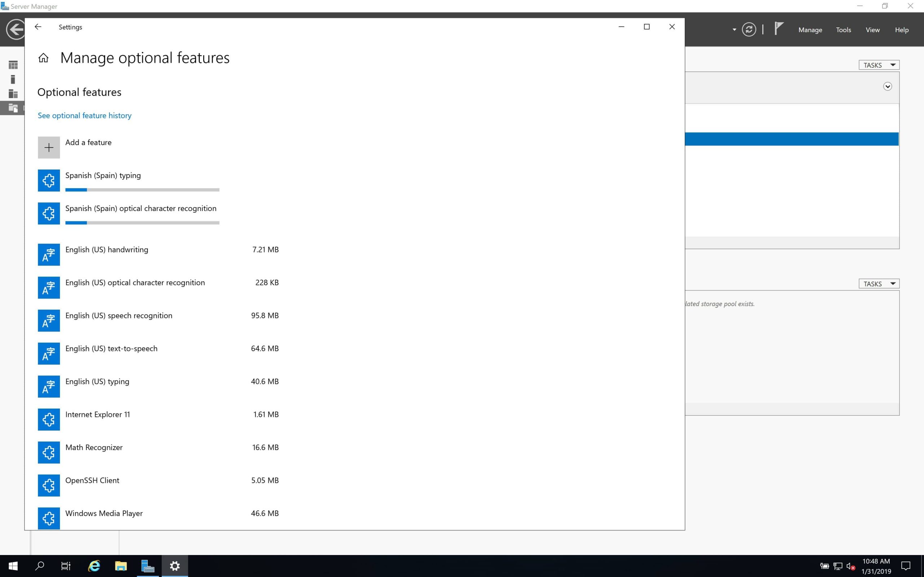The height and width of the screenshot is (577, 924).
Task: Open Server Manager notifications flag
Action: pyautogui.click(x=779, y=29)
